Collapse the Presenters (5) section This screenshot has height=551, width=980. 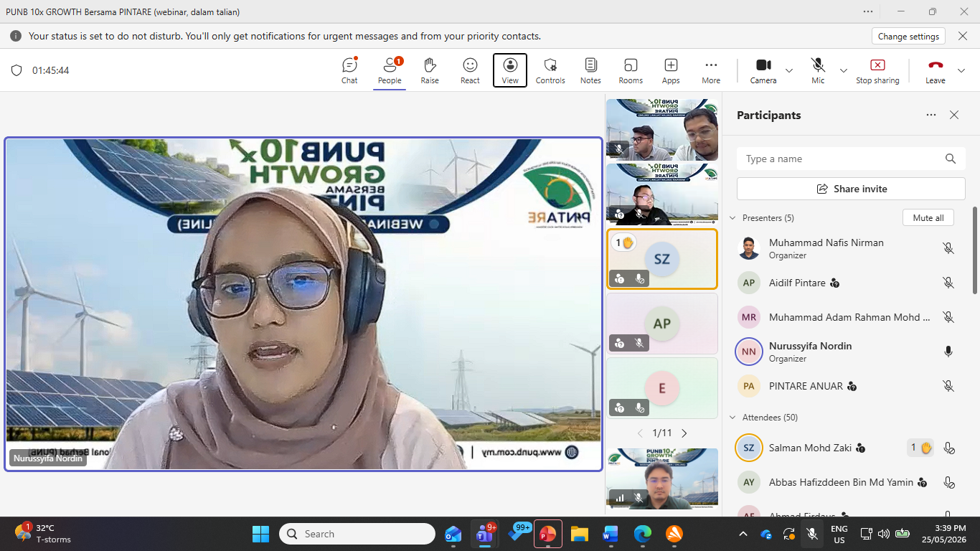point(732,218)
